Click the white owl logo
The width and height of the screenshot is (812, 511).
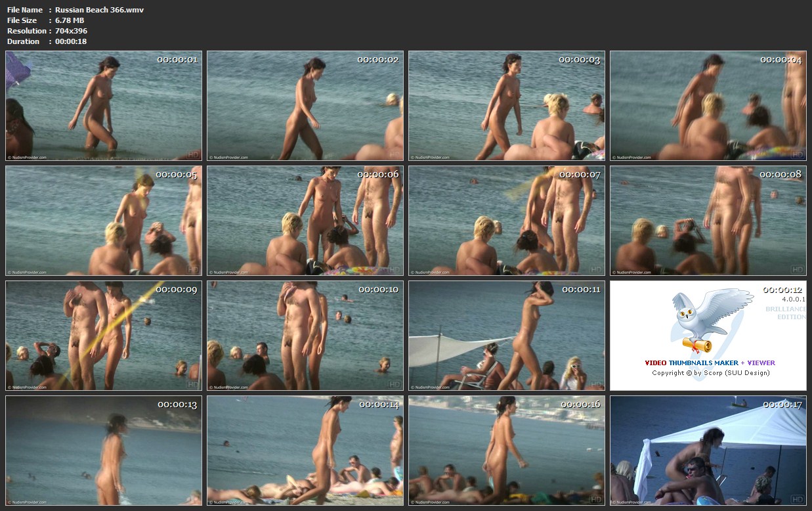710,315
